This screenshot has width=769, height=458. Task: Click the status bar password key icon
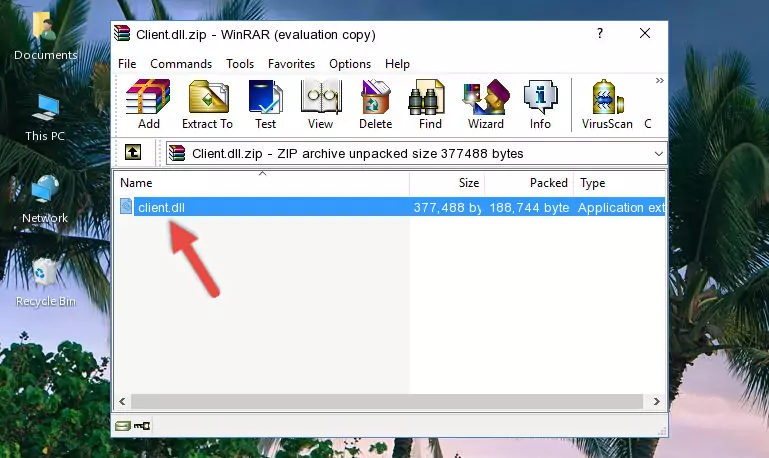(142, 426)
